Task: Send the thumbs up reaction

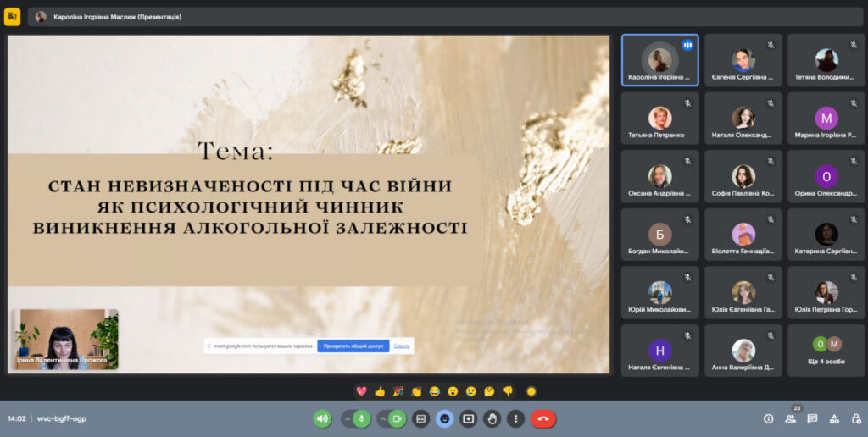Action: click(380, 391)
